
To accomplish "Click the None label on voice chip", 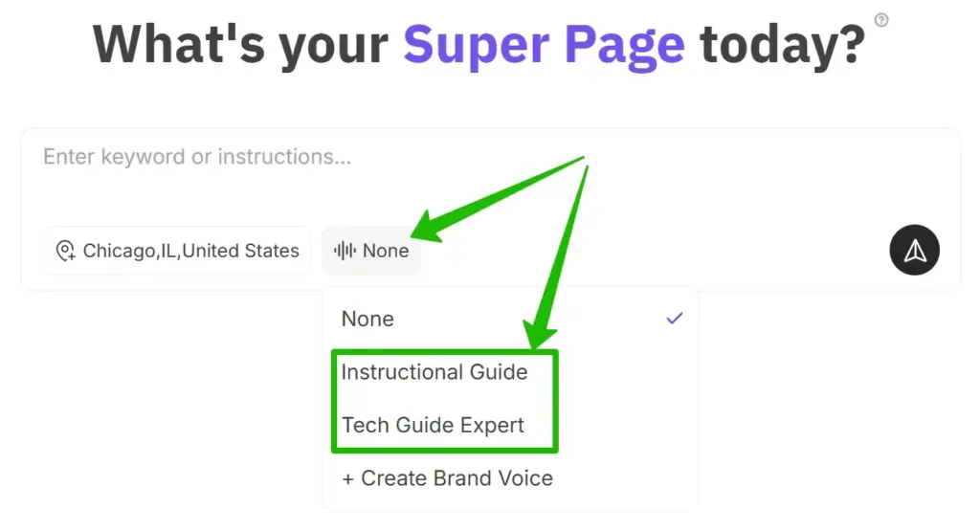I will coord(386,251).
